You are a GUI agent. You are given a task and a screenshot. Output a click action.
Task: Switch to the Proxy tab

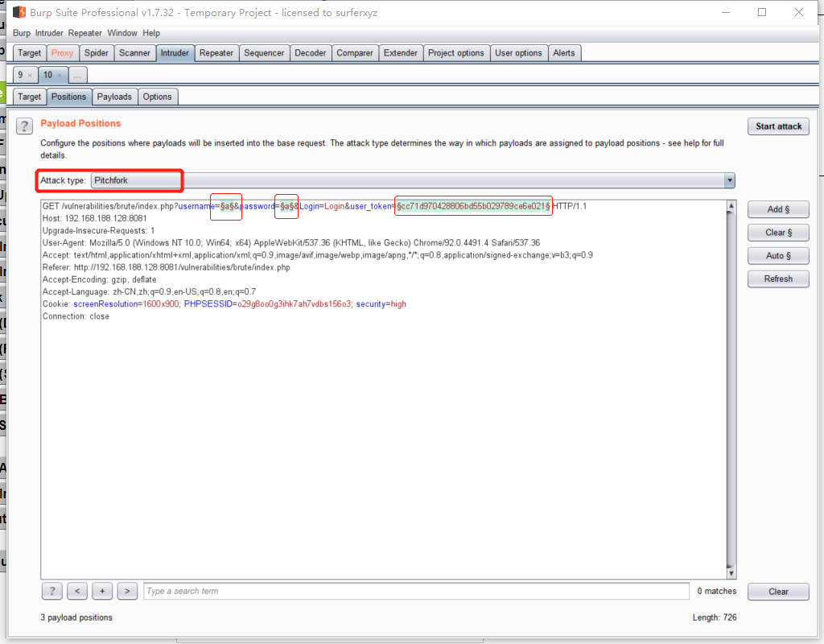tap(62, 53)
